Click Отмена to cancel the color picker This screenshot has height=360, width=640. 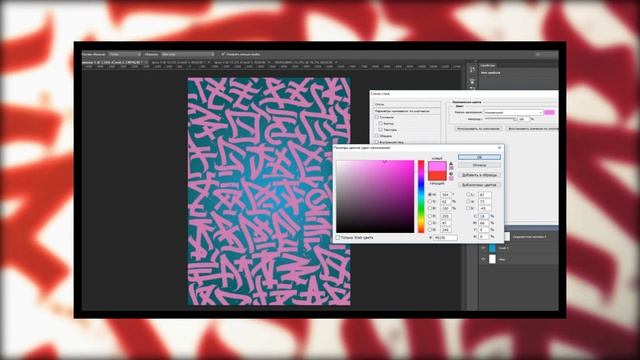(479, 165)
